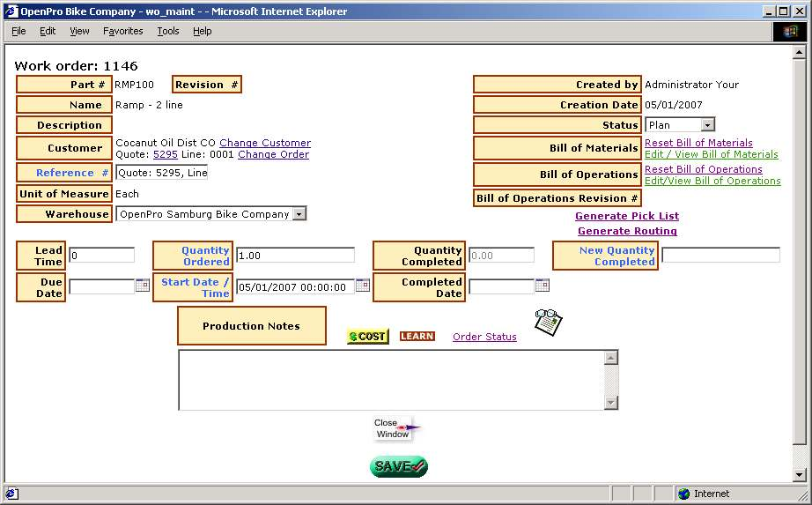This screenshot has height=505, width=812.
Task: Open the notepad with glasses icon
Action: (x=548, y=322)
